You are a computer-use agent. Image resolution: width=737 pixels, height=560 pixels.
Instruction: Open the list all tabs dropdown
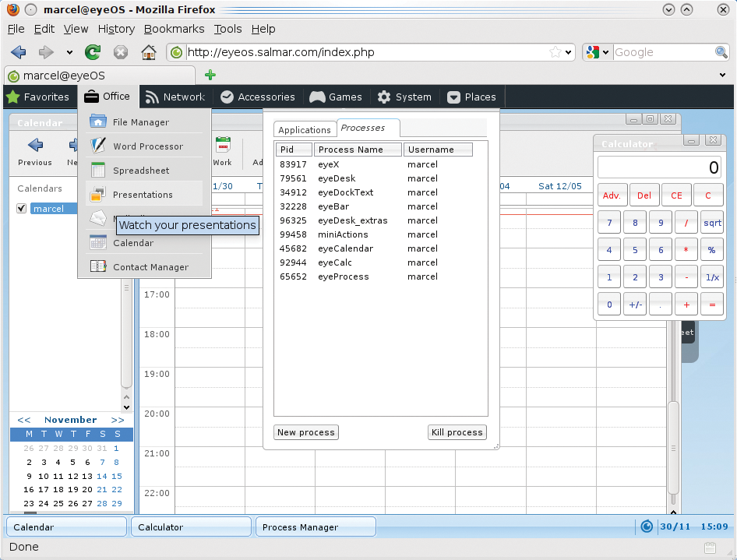point(722,76)
